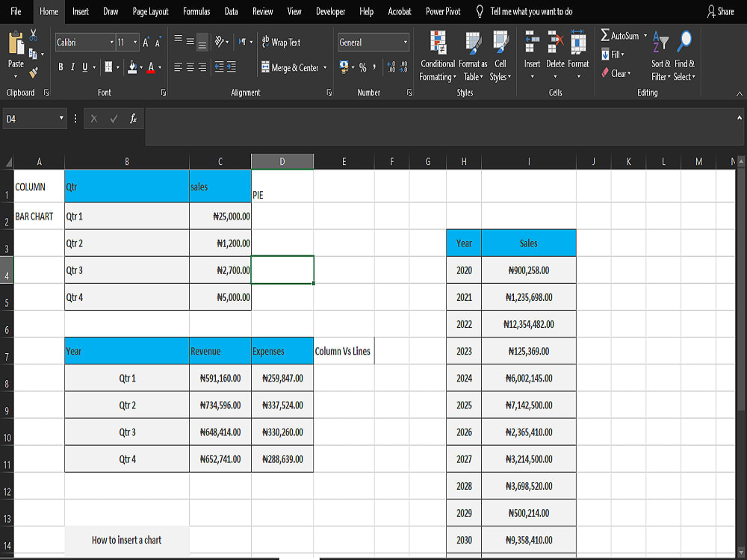Screen dimensions: 747x560
Task: Open the General number format dropdown
Action: 406,43
